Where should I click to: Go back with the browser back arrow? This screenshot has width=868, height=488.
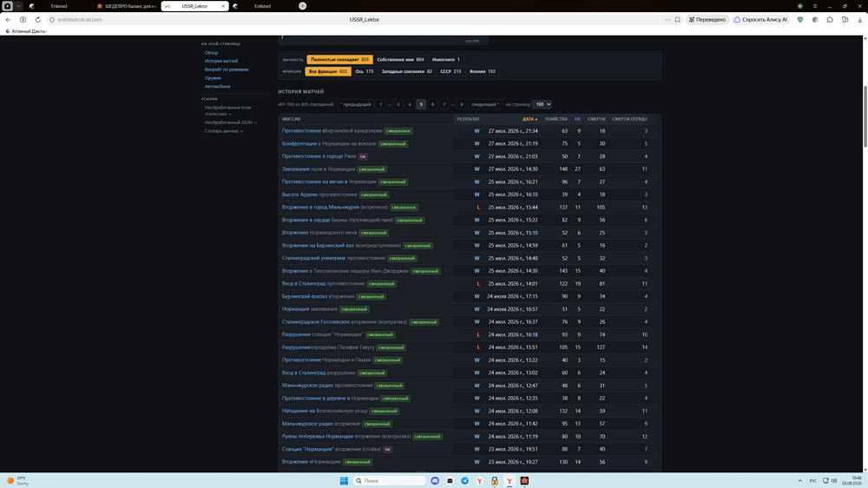point(8,19)
